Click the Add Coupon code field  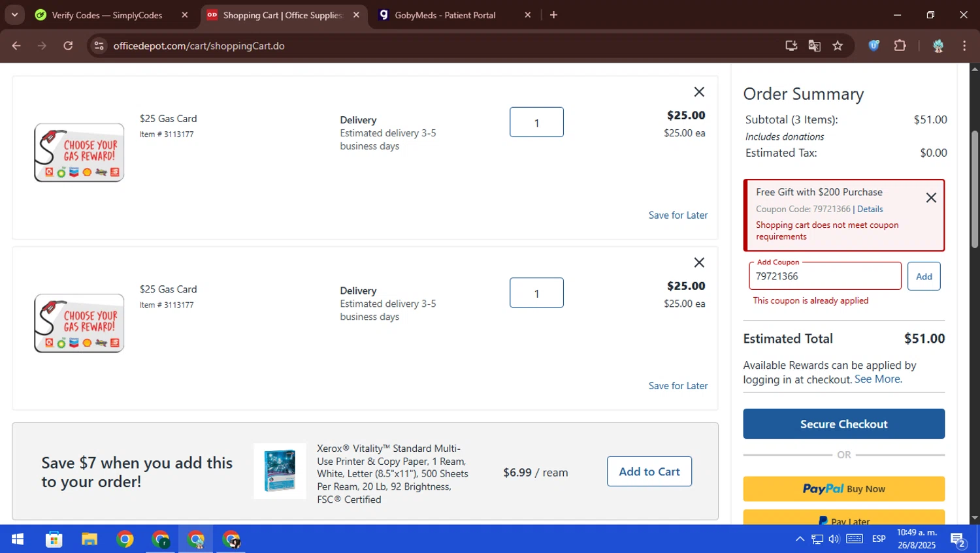[825, 276]
